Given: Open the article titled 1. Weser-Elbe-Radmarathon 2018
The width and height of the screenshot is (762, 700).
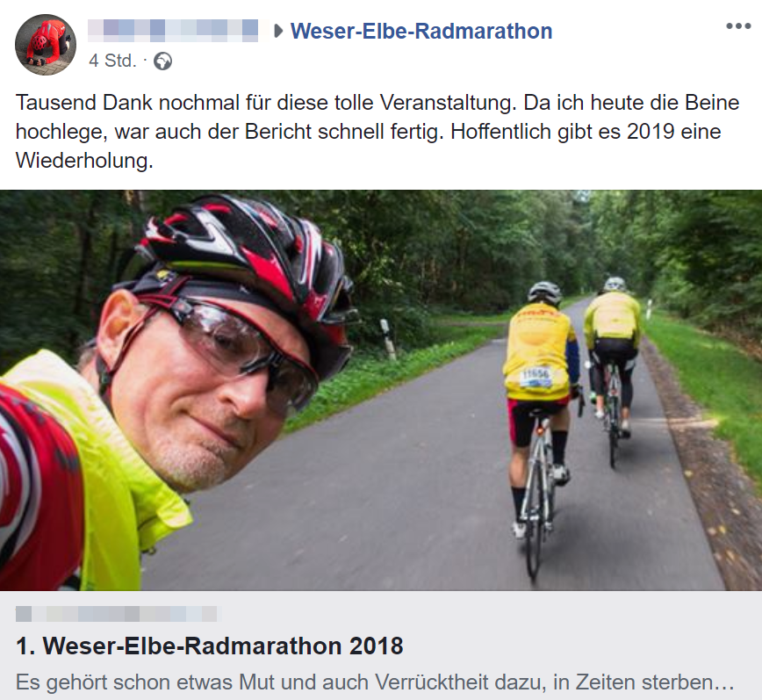Looking at the screenshot, I should click(x=210, y=646).
